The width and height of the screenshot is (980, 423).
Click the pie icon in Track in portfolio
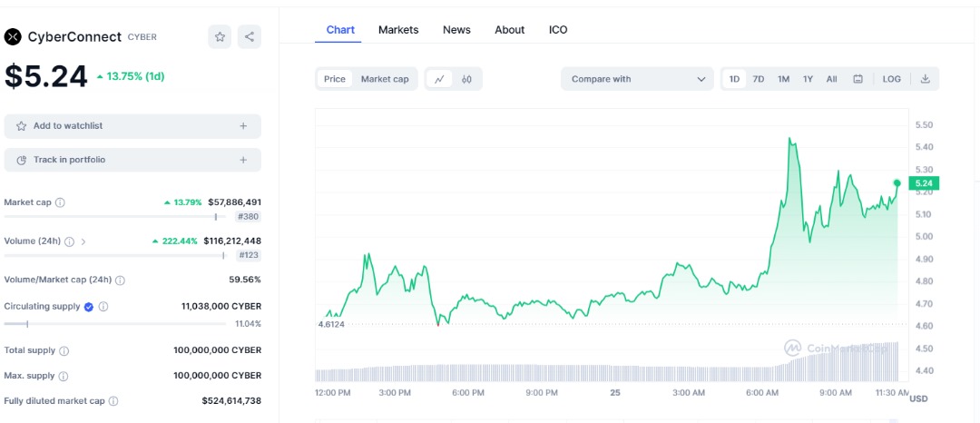(x=21, y=160)
